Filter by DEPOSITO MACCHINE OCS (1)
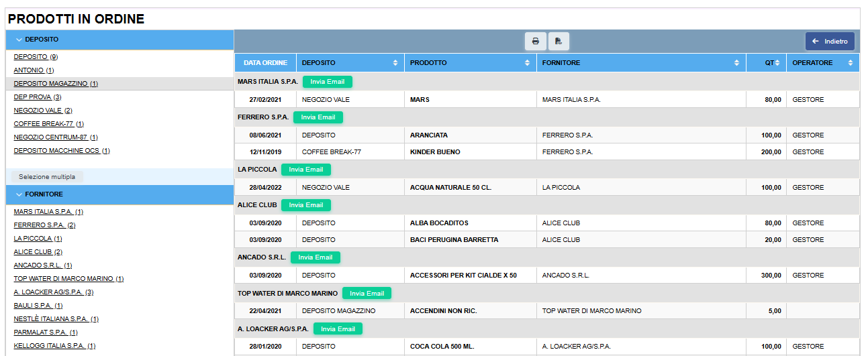The height and width of the screenshot is (356, 868). [x=62, y=151]
